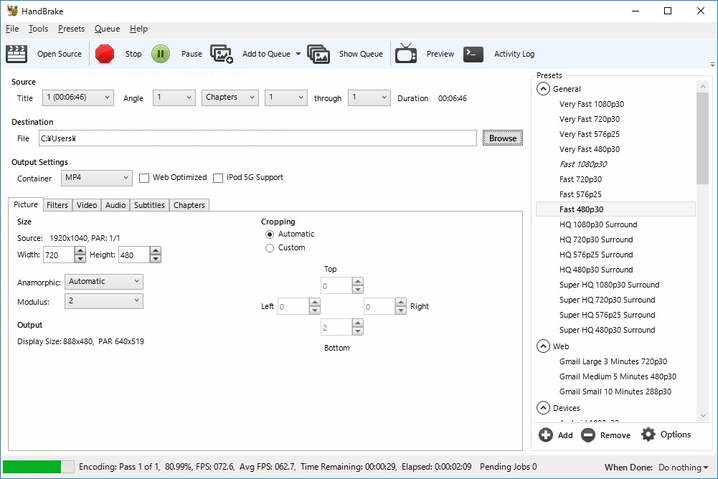
Task: Open the start chapter dropdown
Action: tap(286, 98)
